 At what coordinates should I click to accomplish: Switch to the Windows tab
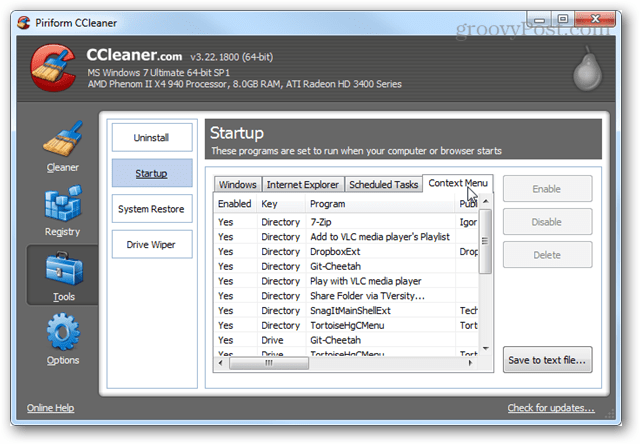click(238, 184)
